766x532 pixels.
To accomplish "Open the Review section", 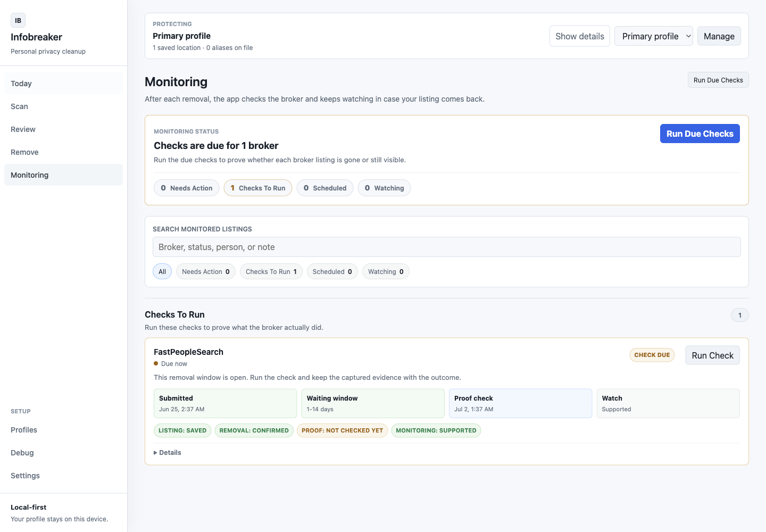I will click(x=63, y=129).
